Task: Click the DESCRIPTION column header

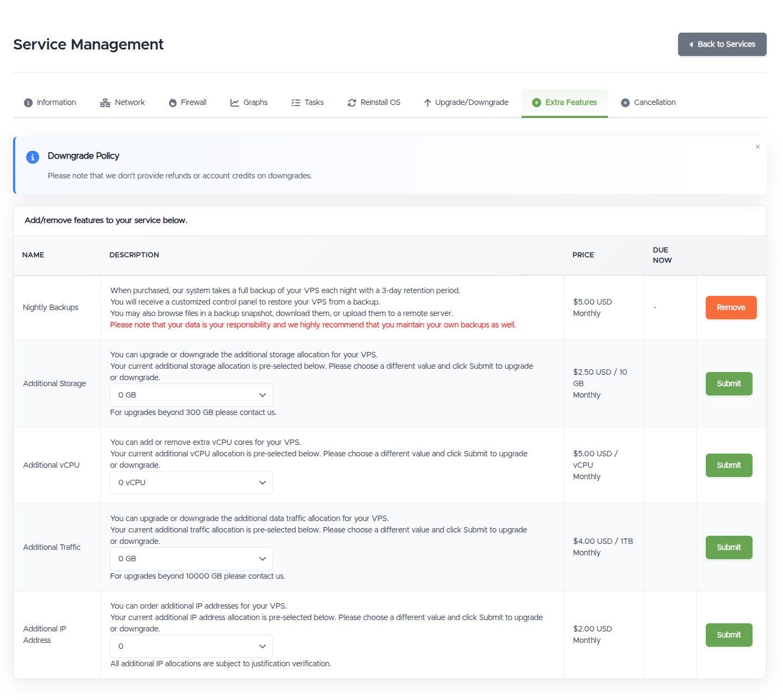Action: tap(134, 255)
